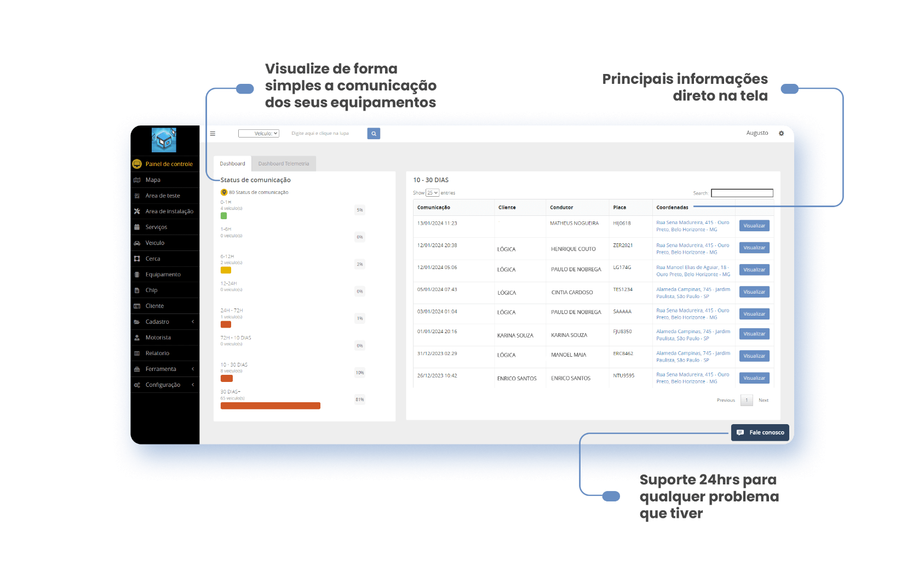The image size is (924, 571).
Task: Open Rua Manoel Elias de Aguiar link
Action: coord(693,271)
